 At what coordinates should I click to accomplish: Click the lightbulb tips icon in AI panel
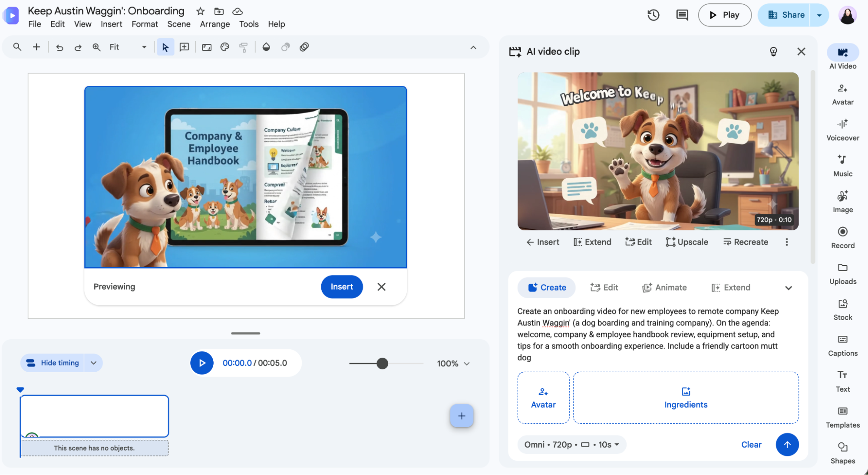point(773,52)
